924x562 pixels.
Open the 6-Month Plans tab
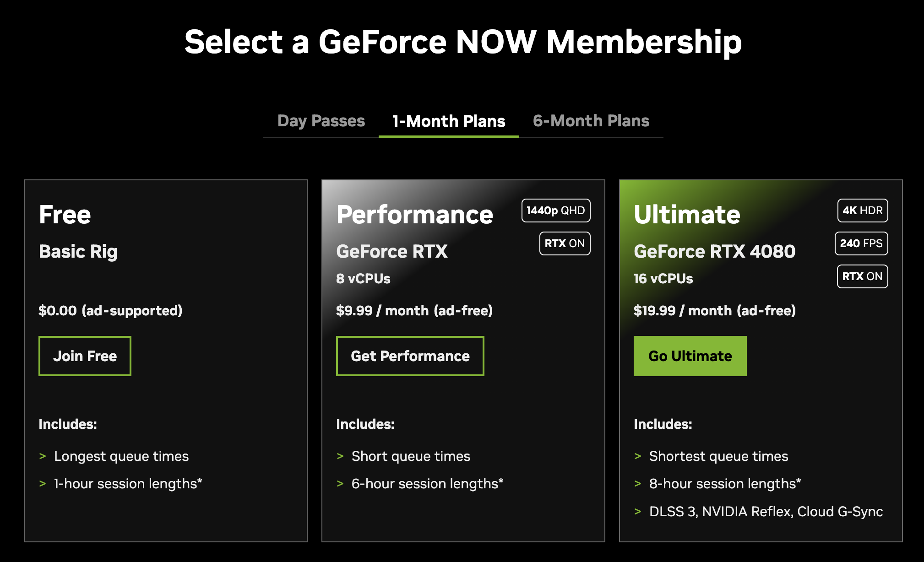591,121
